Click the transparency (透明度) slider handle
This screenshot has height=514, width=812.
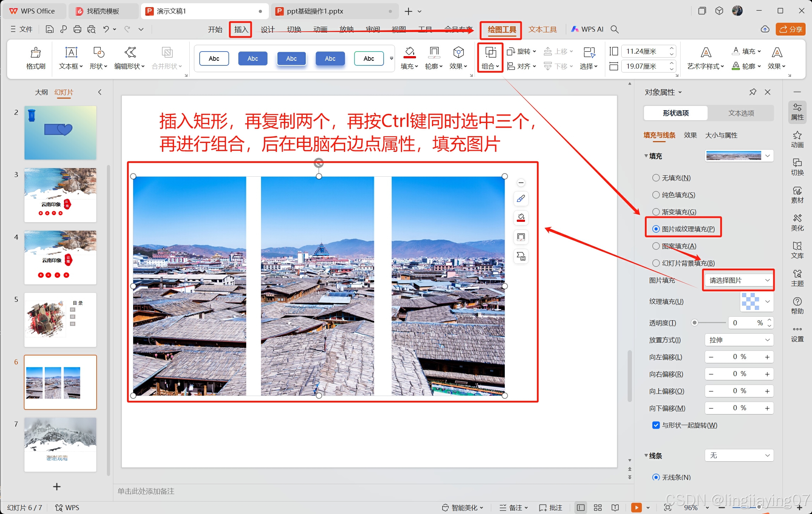(x=694, y=323)
